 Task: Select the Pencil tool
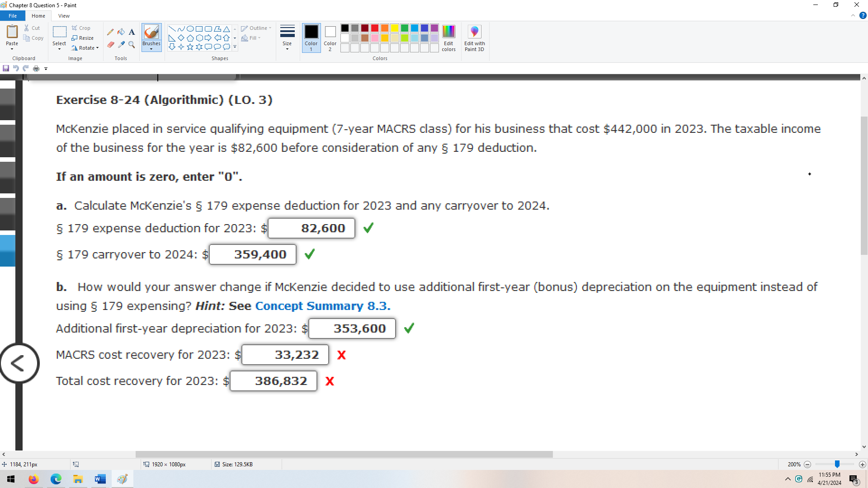pyautogui.click(x=110, y=32)
